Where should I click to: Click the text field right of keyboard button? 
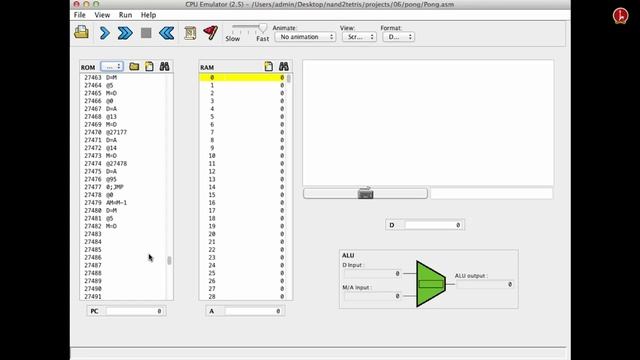pyautogui.click(x=492, y=193)
